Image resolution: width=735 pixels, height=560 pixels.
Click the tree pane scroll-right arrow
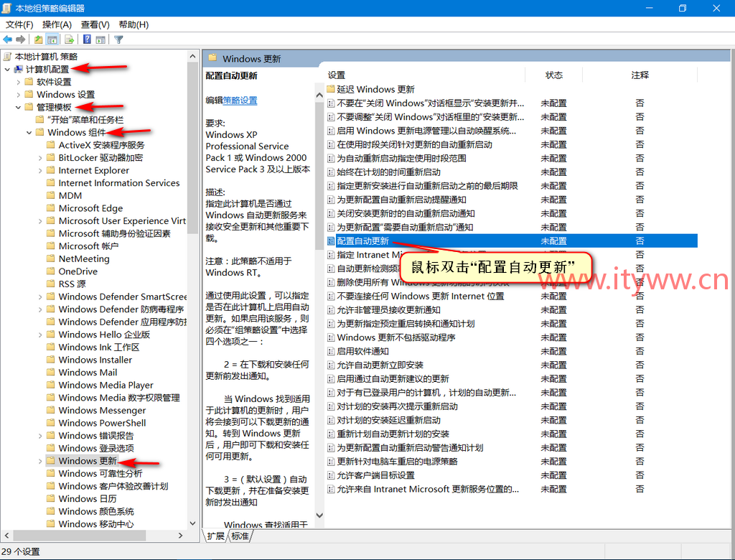(x=180, y=535)
